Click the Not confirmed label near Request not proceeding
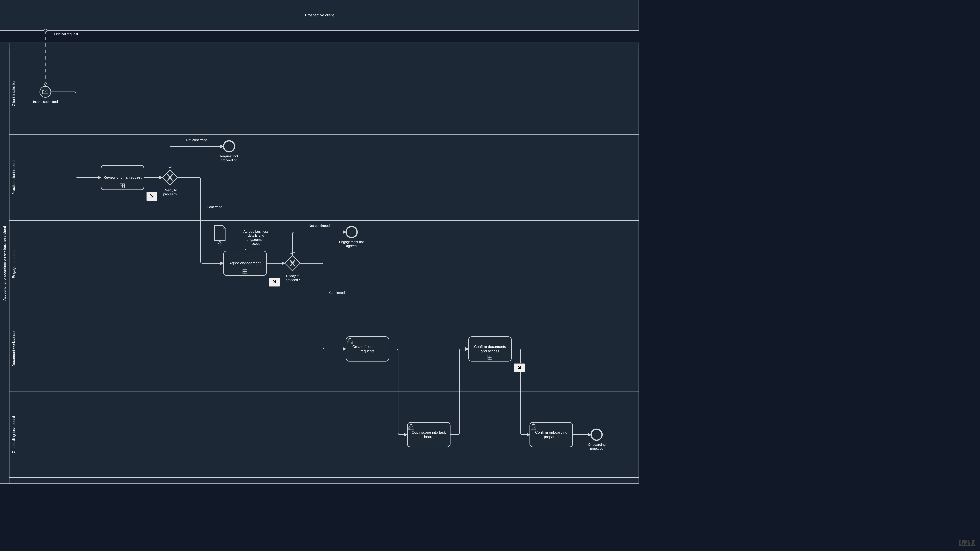980x551 pixels. [x=197, y=140]
